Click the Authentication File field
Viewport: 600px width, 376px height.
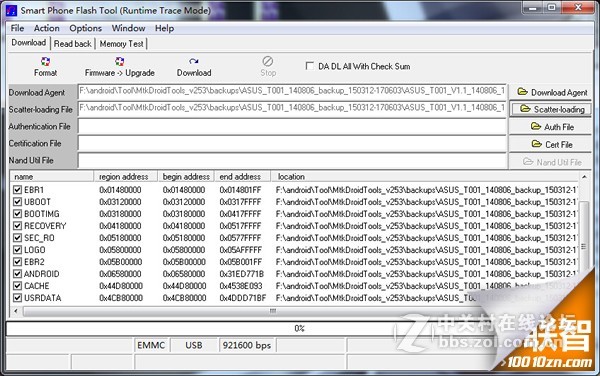click(x=292, y=126)
